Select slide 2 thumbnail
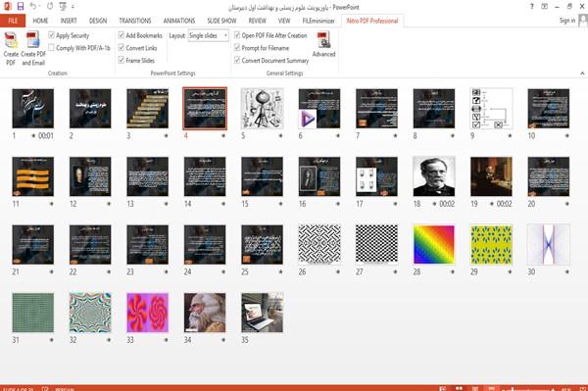 90,109
